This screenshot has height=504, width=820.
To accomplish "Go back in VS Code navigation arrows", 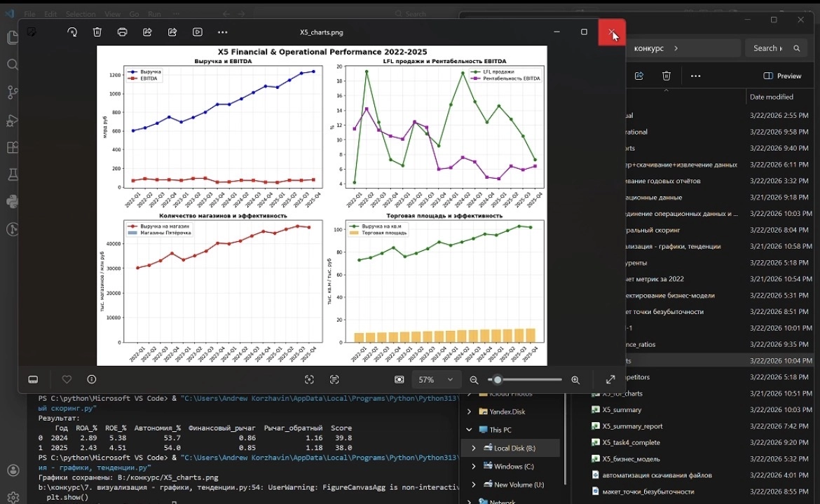I will [x=226, y=14].
